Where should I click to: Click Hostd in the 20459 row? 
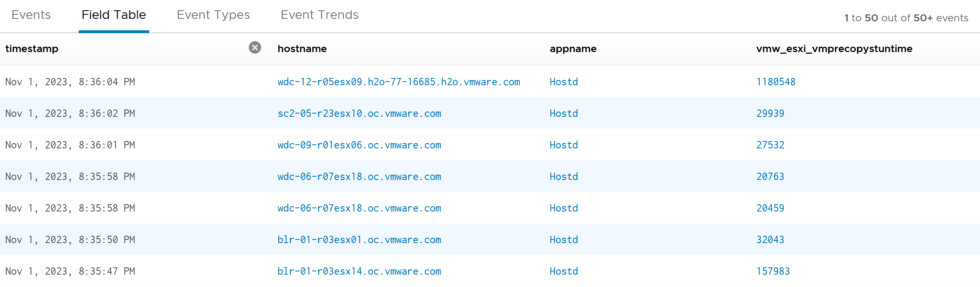[564, 208]
